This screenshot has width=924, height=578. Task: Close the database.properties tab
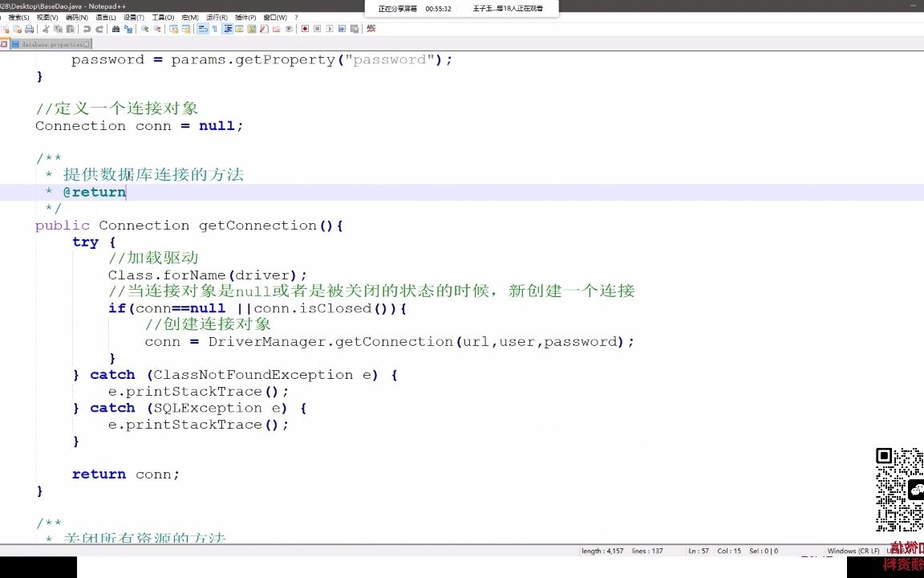86,44
